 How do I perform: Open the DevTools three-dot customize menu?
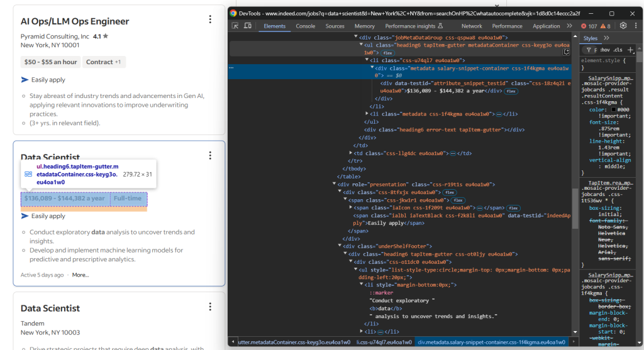(636, 25)
